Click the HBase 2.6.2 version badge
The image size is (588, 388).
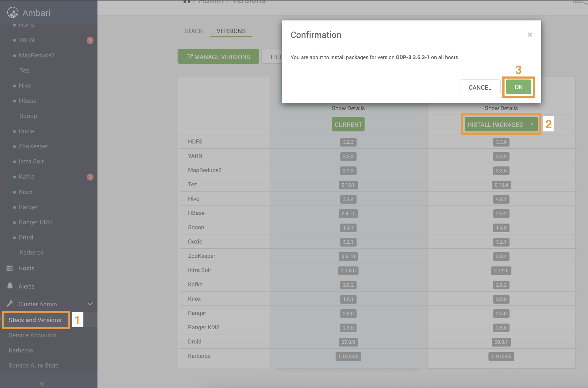[501, 213]
